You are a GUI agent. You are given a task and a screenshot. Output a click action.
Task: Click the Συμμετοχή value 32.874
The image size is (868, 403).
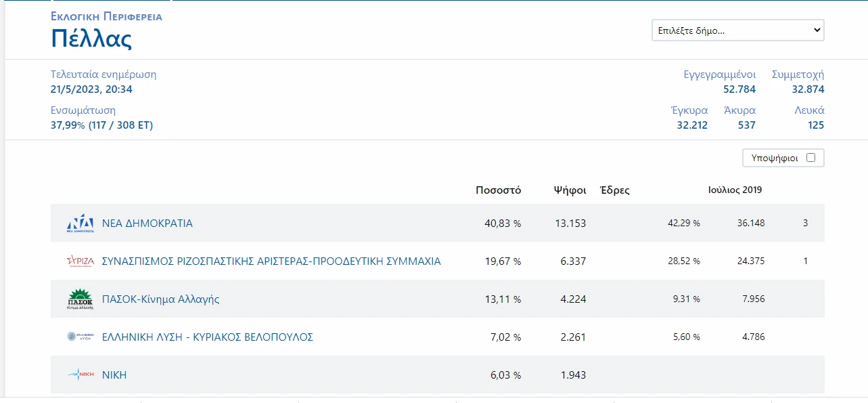coord(808,89)
